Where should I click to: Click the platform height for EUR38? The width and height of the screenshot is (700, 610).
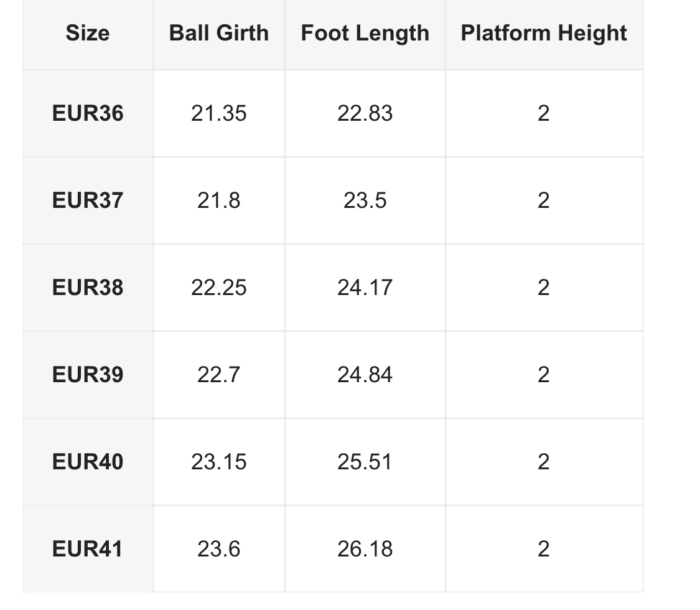click(x=544, y=288)
